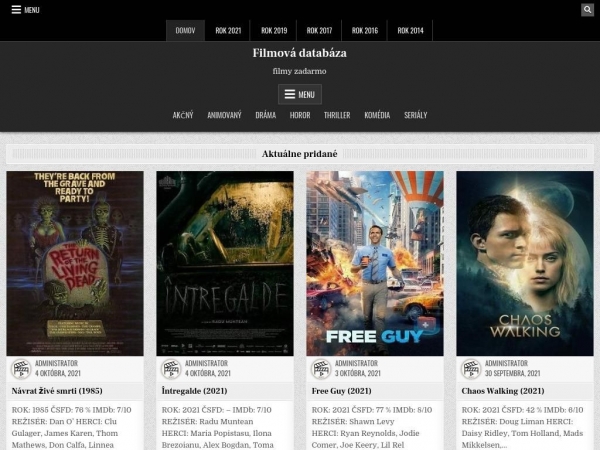Select the HOROR genre
The width and height of the screenshot is (600, 450).
300,115
